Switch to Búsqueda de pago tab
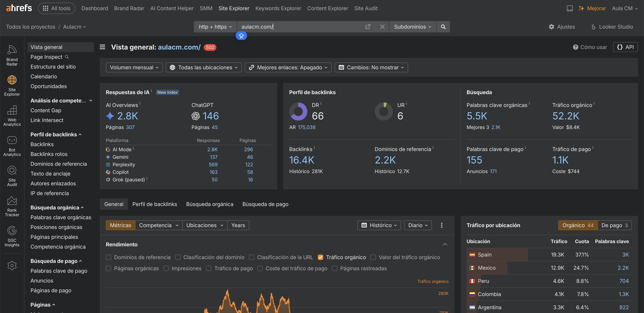Screen dimensions: 644x313 pos(265,204)
